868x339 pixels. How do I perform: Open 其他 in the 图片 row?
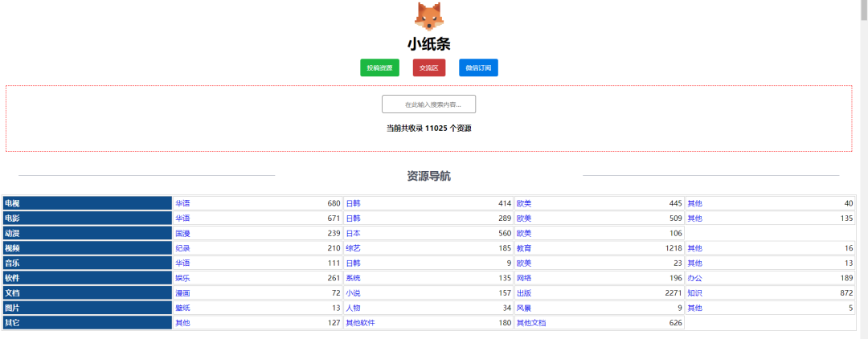click(x=694, y=308)
